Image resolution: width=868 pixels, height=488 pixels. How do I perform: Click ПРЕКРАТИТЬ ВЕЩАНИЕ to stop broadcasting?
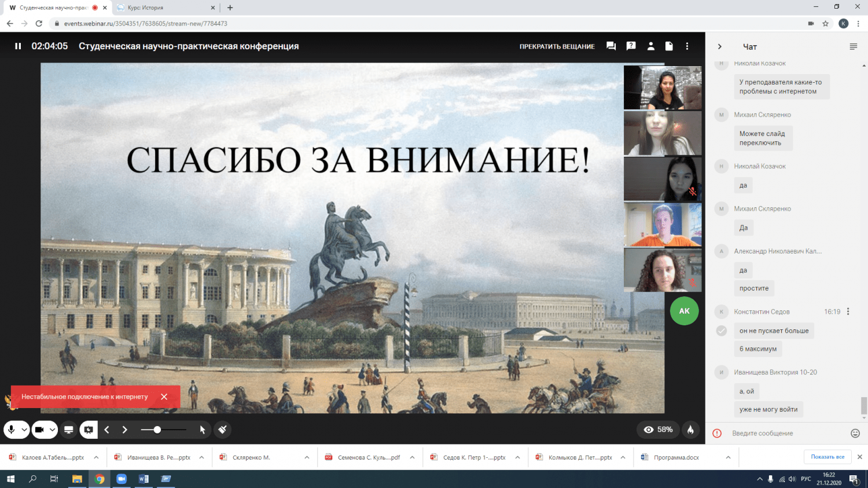[557, 46]
